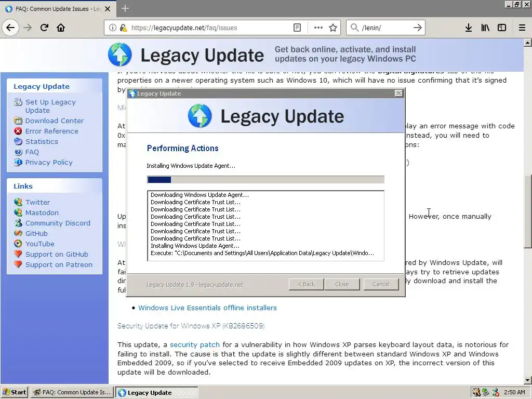
Task: Open the YouTube link
Action: click(39, 244)
